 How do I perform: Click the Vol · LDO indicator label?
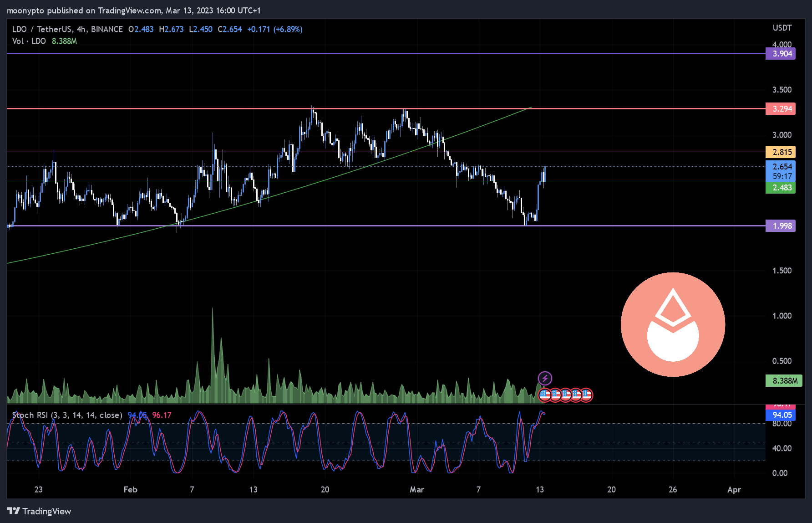tap(29, 41)
